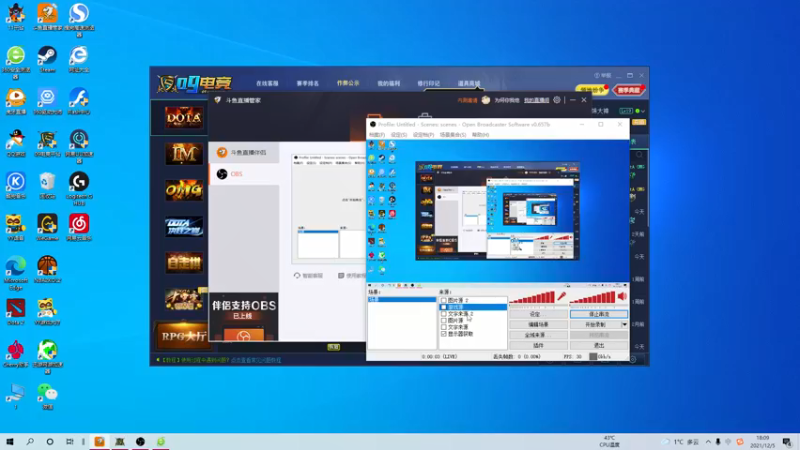Click 插件 button in OBS
This screenshot has height=450, width=800.
click(x=538, y=345)
